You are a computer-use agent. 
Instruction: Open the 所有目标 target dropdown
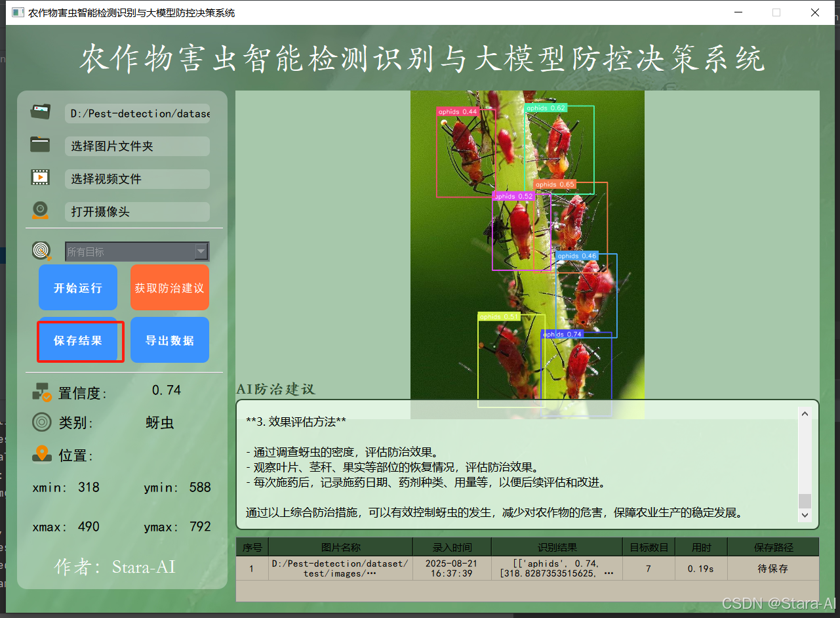click(x=137, y=251)
